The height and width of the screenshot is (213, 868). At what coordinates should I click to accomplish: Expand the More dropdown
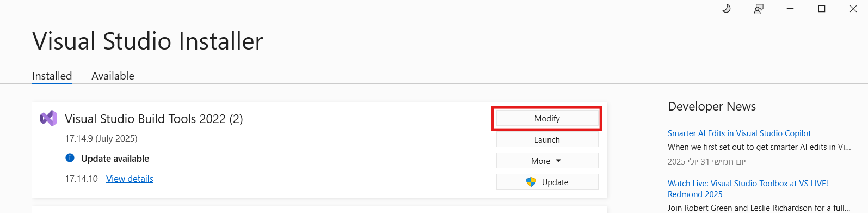[547, 161]
